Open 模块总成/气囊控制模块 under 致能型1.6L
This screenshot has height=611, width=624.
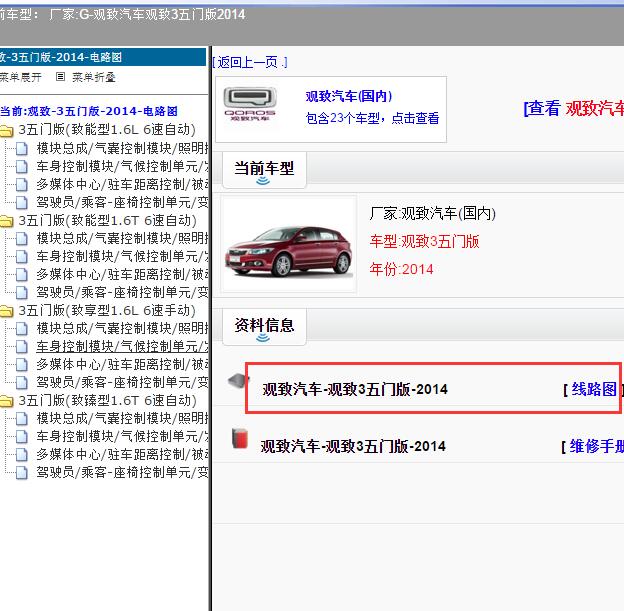pyautogui.click(x=122, y=148)
